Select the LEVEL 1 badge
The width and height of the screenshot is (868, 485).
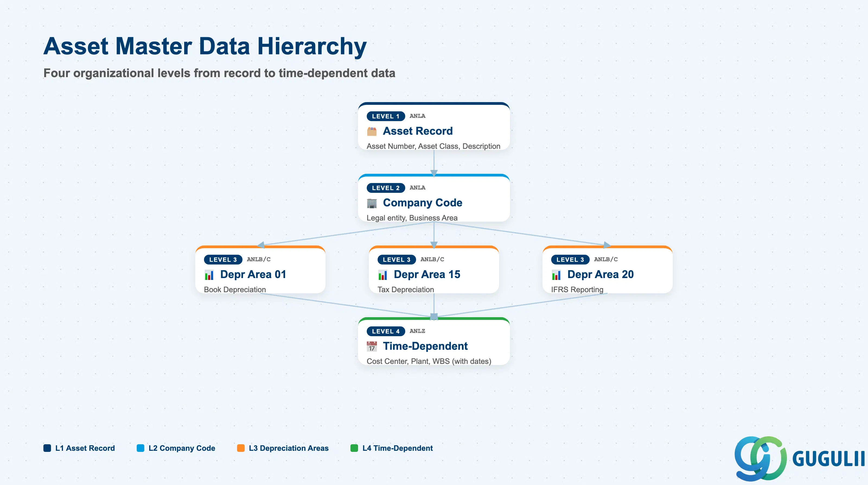point(385,116)
